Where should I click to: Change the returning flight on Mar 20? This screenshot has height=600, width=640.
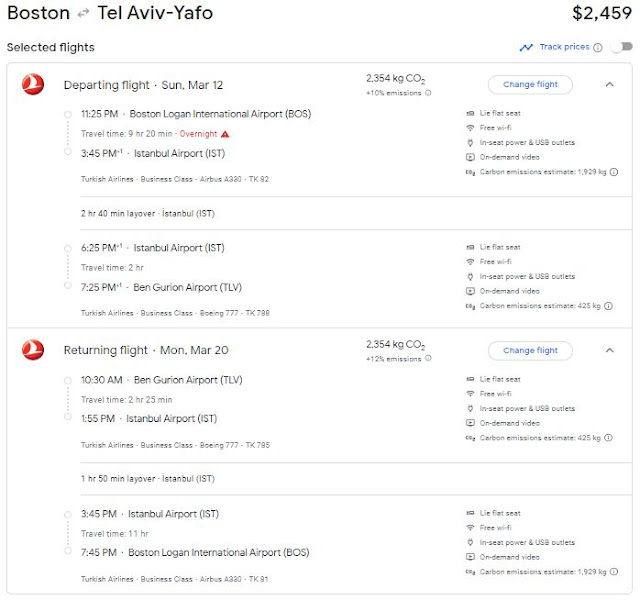click(530, 351)
